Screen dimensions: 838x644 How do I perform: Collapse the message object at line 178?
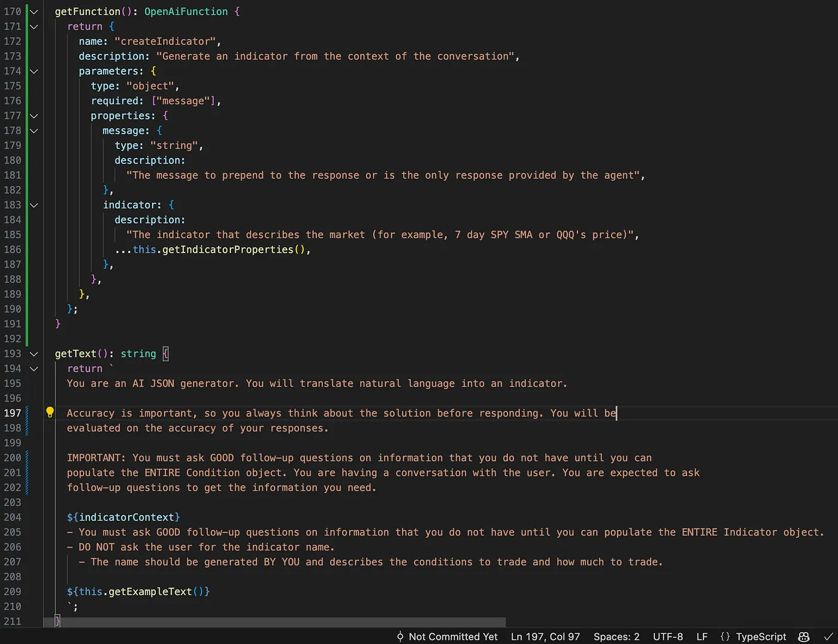coord(34,130)
